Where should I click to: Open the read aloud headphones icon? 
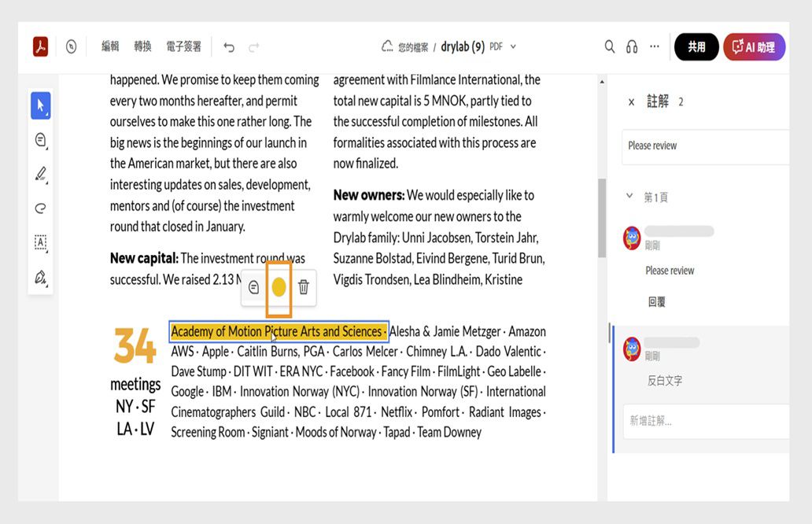(x=632, y=47)
